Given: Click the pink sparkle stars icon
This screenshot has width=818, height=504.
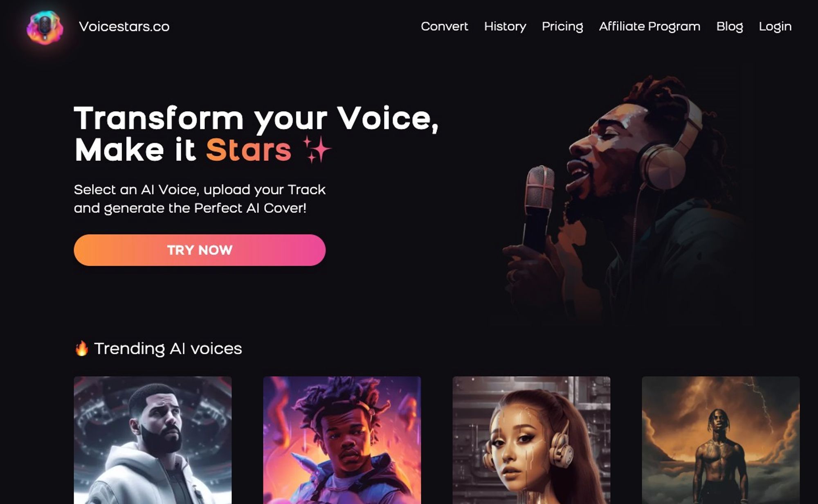Looking at the screenshot, I should pyautogui.click(x=317, y=150).
